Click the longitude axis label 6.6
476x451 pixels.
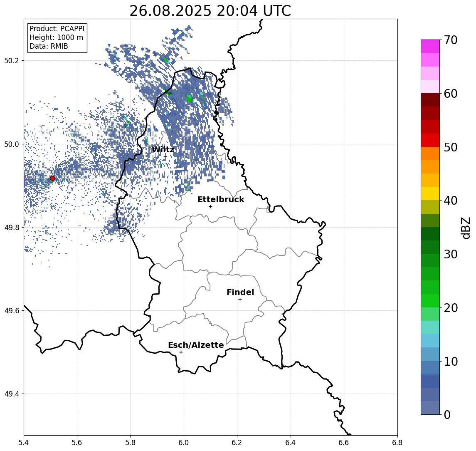tap(344, 443)
